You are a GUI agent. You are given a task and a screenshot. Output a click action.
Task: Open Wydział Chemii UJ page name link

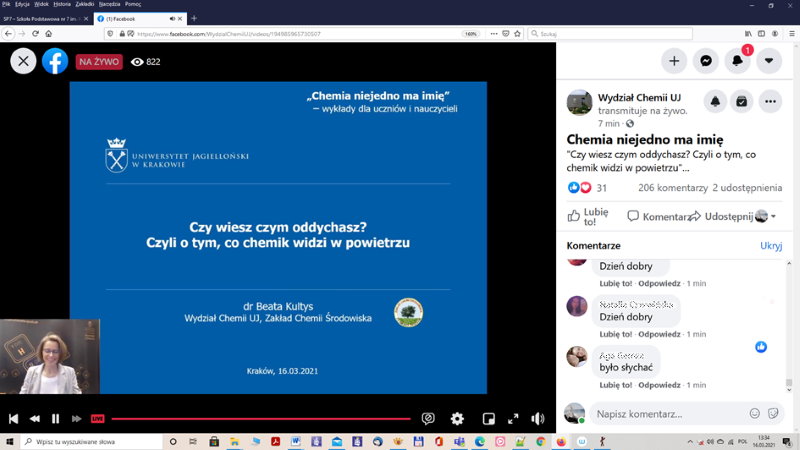[639, 97]
